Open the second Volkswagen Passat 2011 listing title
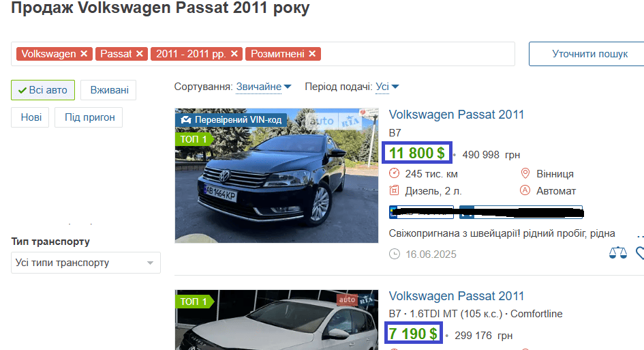 point(457,296)
